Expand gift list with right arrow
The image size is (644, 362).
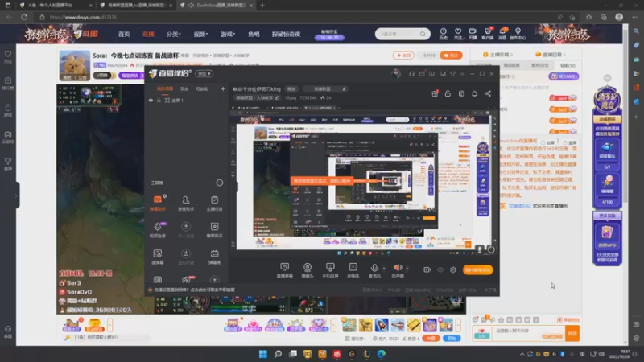458,325
